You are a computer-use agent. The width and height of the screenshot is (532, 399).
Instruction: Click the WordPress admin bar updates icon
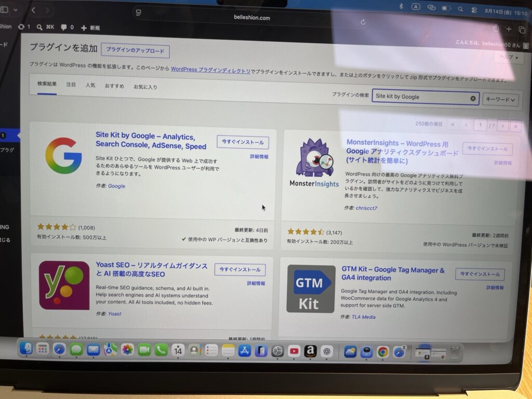pyautogui.click(x=21, y=26)
